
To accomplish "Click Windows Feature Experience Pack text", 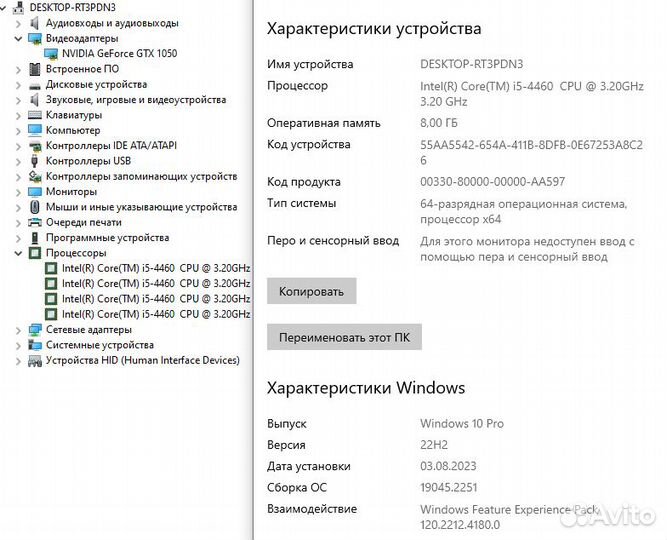I will [509, 509].
